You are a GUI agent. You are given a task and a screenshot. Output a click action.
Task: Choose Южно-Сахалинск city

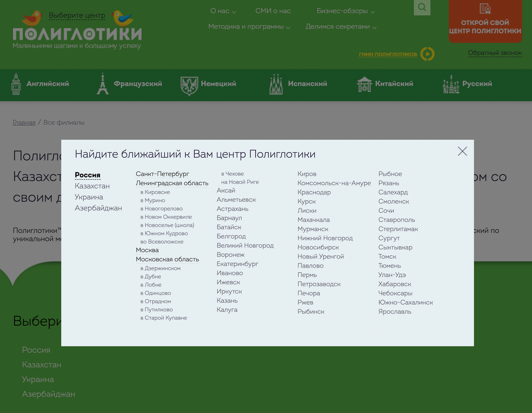tap(406, 303)
